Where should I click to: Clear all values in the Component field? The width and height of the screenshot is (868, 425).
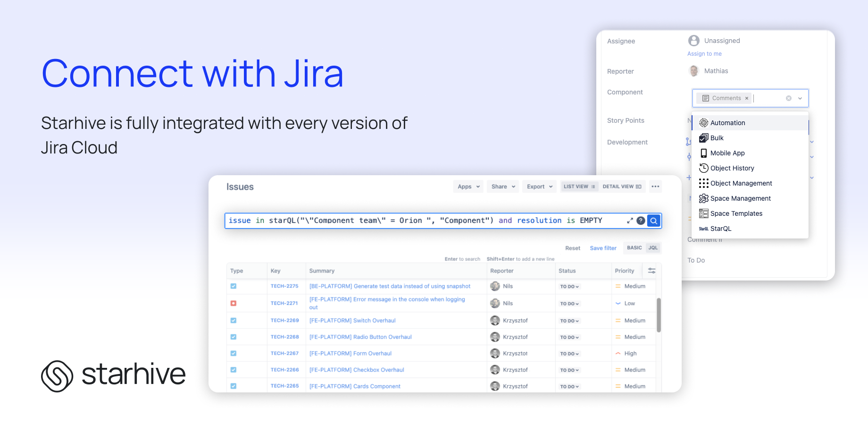coord(789,98)
